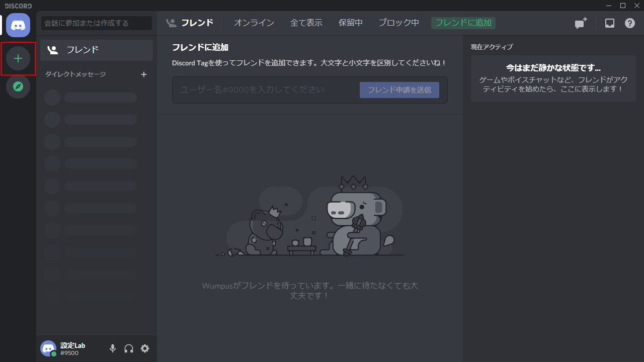Mute the microphone
Viewport: 644px width, 362px height.
[113, 348]
